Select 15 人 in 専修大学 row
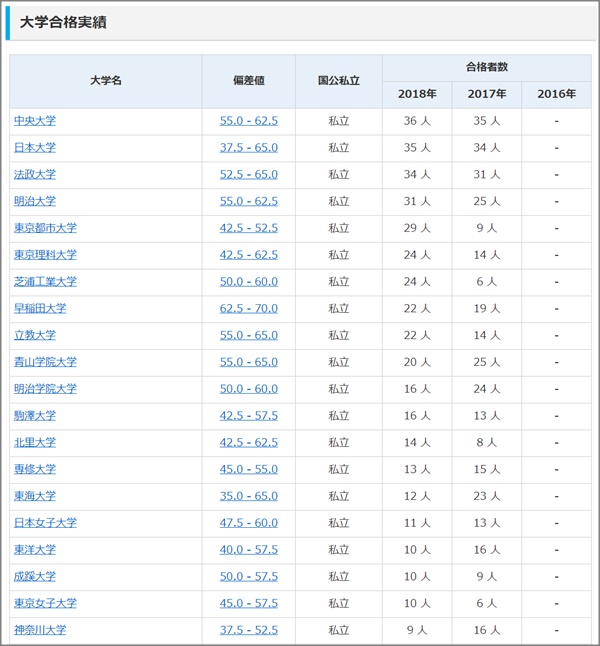This screenshot has width=600, height=646. point(487,469)
